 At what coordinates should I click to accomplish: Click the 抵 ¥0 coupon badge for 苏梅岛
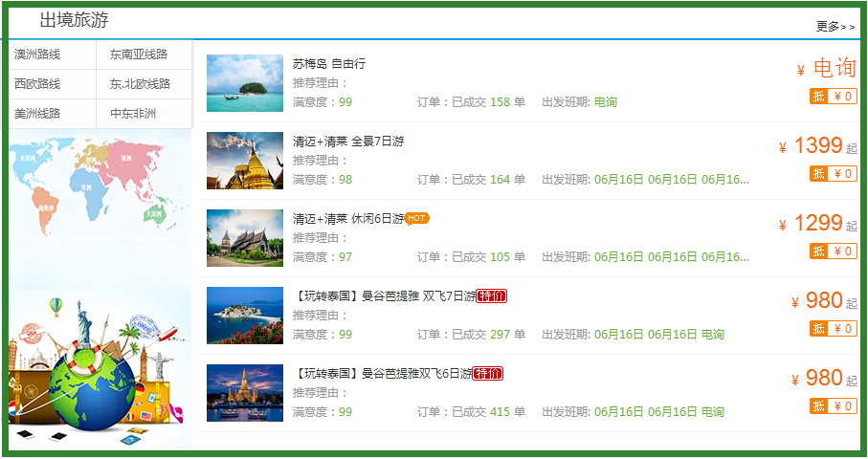833,96
